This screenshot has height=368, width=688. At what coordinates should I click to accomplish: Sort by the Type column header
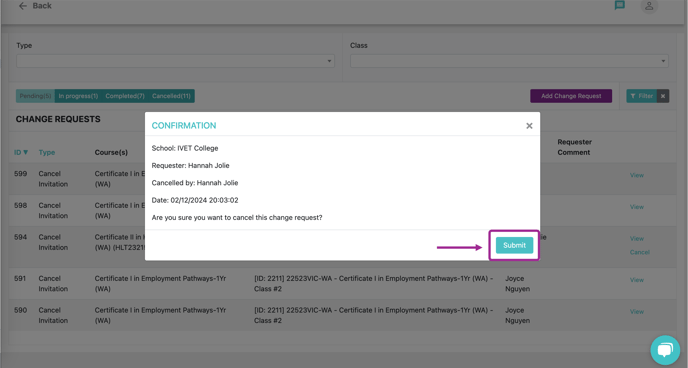47,152
